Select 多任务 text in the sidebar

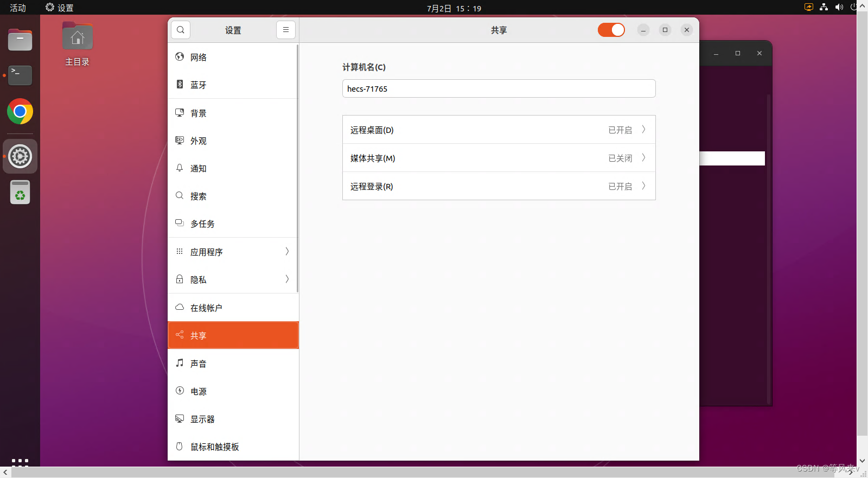tap(202, 224)
